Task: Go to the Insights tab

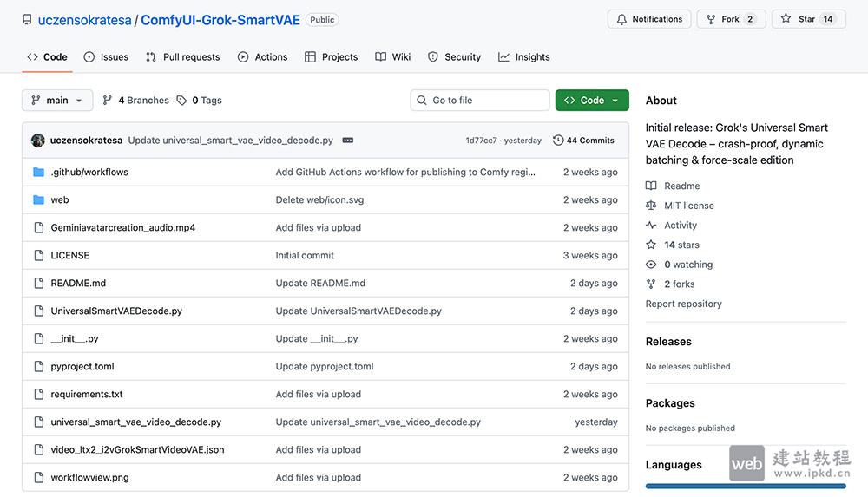Action: tap(524, 57)
